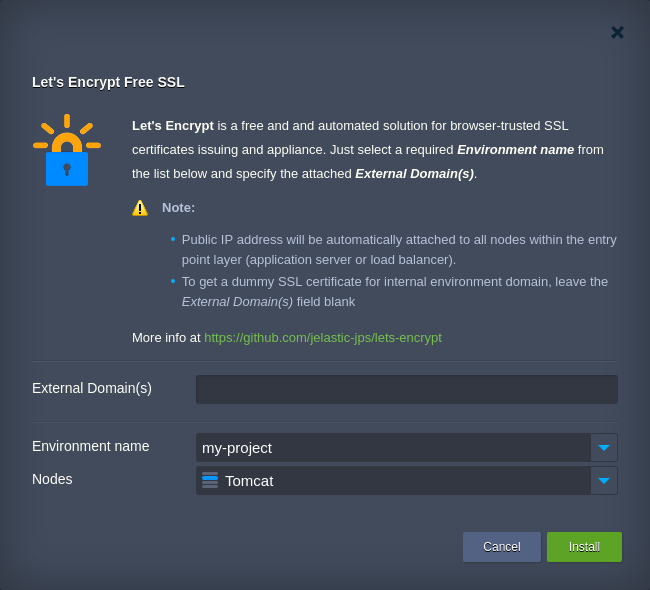Click the Tomcat text in Nodes field
The image size is (650, 590).
tap(249, 481)
